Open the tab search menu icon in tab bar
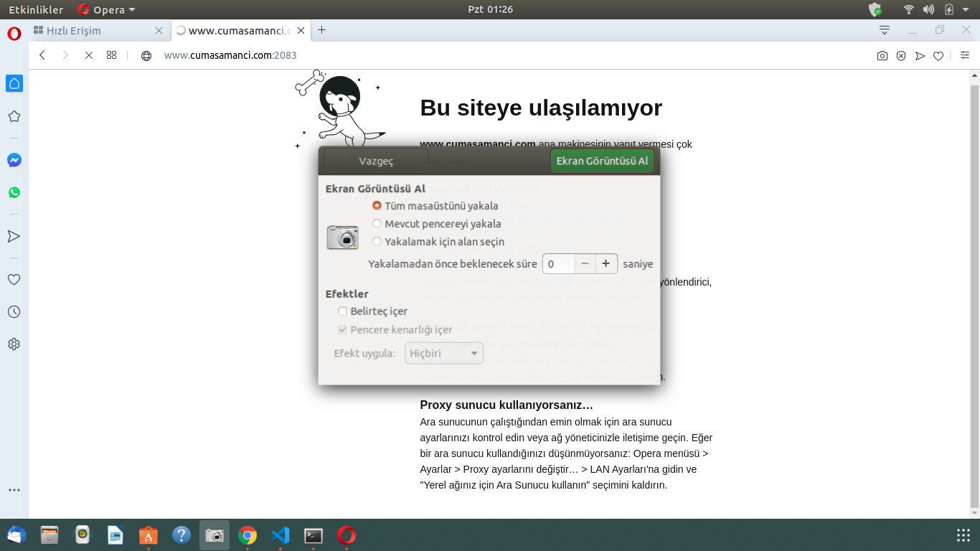The width and height of the screenshot is (980, 551). coord(885,30)
